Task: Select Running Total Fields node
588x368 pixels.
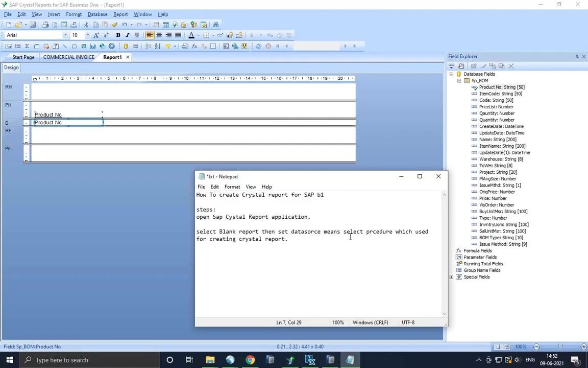Action: [483, 264]
